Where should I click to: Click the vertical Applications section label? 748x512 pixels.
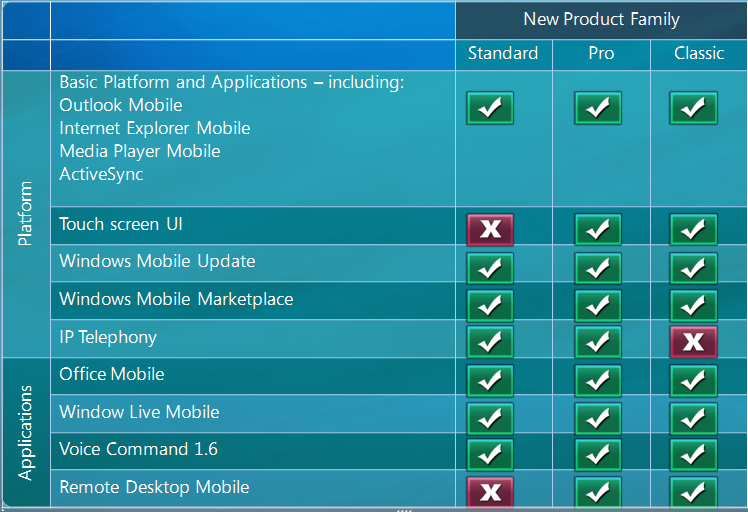[x=25, y=432]
